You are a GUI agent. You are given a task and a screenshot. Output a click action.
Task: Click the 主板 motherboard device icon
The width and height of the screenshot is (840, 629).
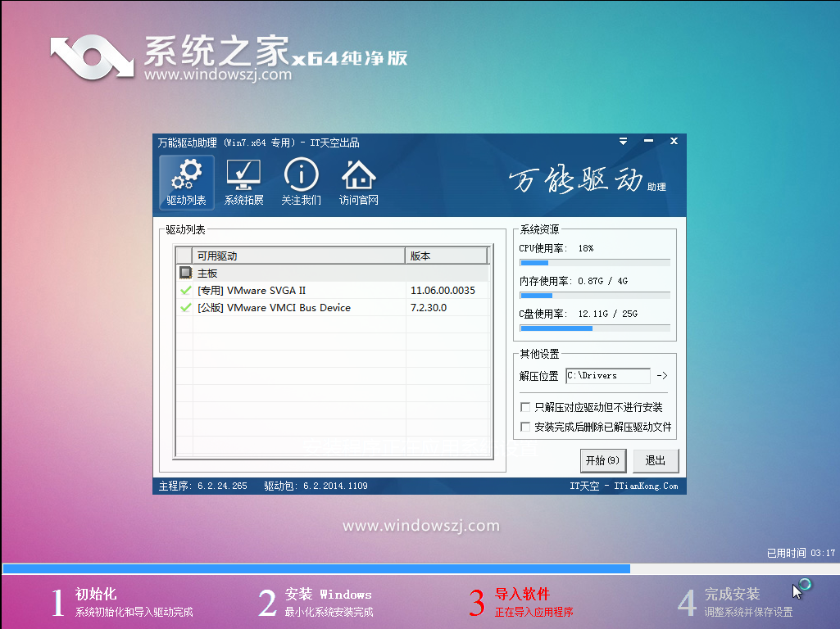(x=185, y=273)
